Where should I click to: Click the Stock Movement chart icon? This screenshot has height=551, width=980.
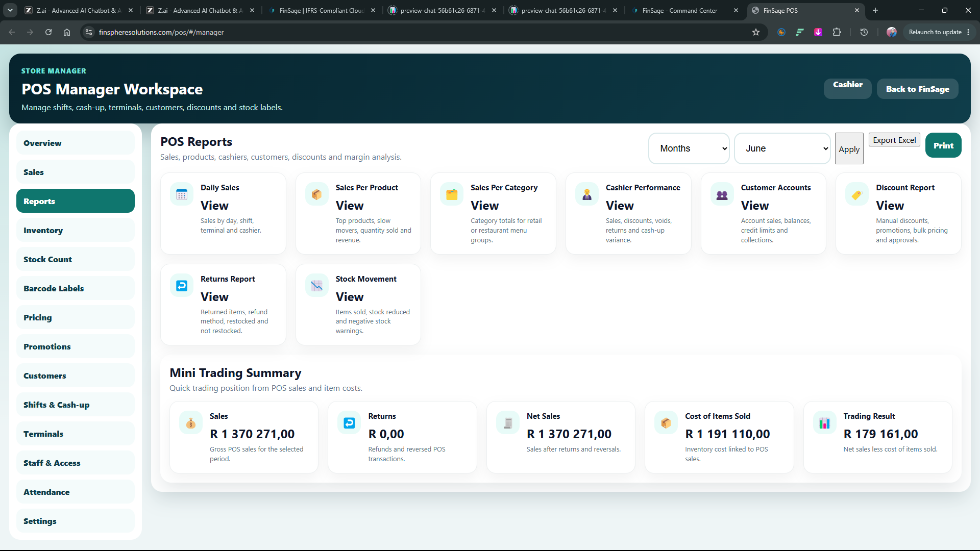[x=316, y=286]
